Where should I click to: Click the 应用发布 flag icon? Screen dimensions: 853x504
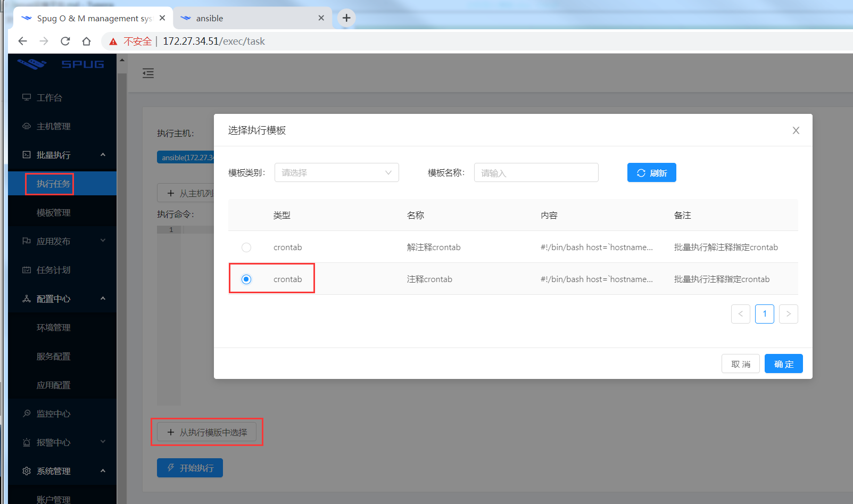(27, 241)
